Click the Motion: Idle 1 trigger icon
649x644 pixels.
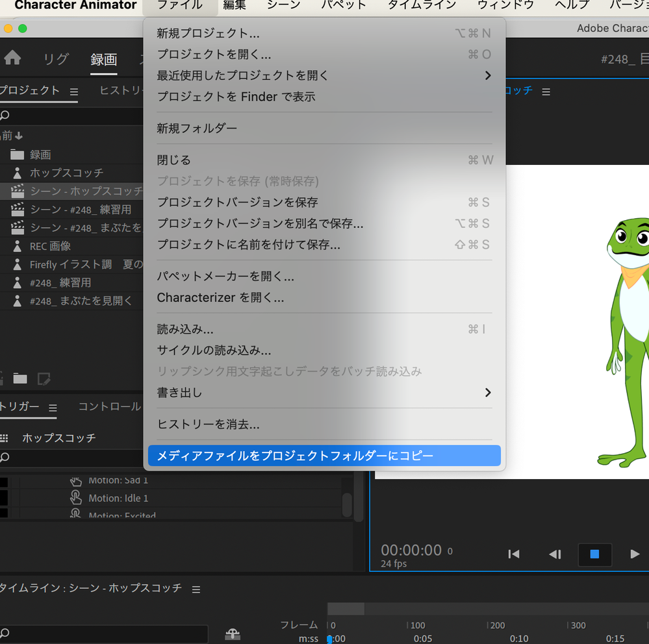(x=76, y=497)
